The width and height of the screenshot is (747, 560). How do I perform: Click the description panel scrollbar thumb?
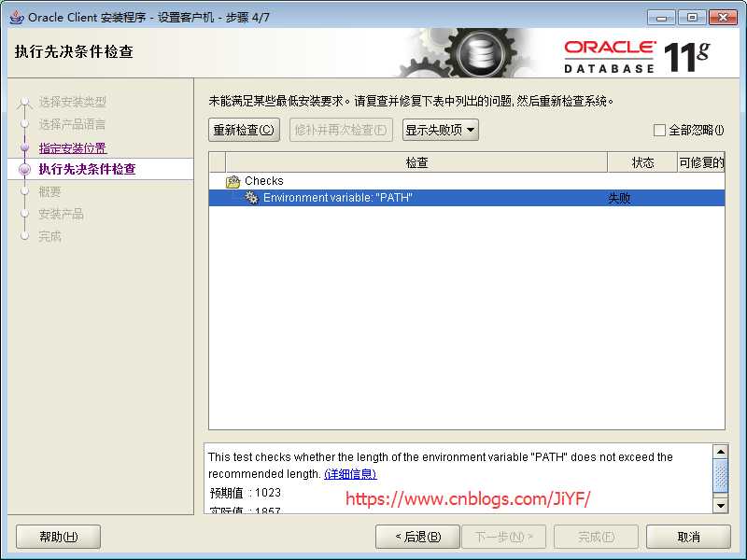pos(720,476)
